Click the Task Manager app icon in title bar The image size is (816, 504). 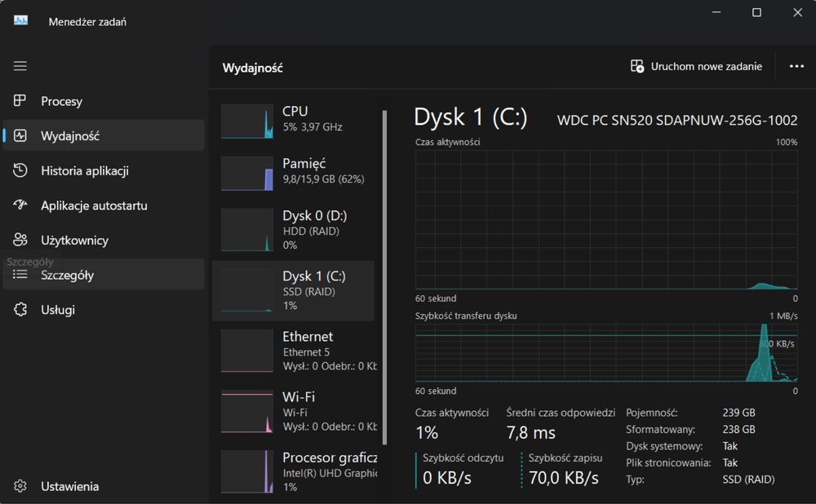click(21, 21)
